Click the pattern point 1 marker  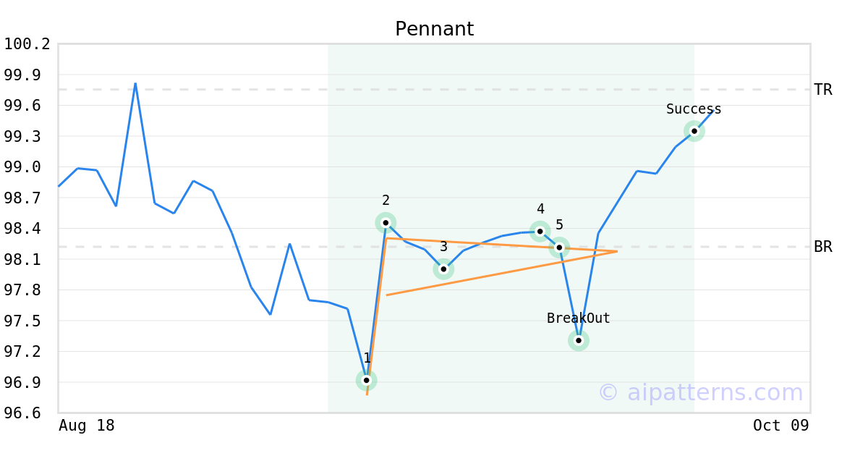pyautogui.click(x=367, y=380)
